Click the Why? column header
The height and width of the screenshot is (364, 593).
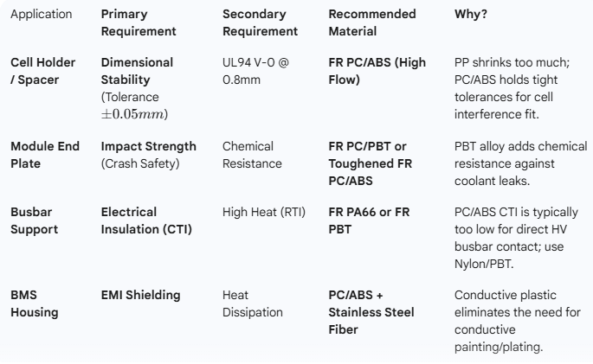[471, 15]
